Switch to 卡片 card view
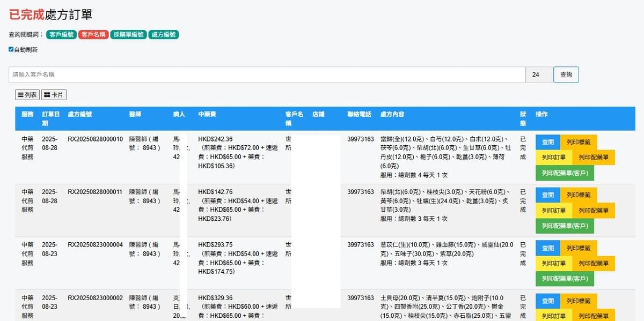This screenshot has width=644, height=321. [54, 95]
